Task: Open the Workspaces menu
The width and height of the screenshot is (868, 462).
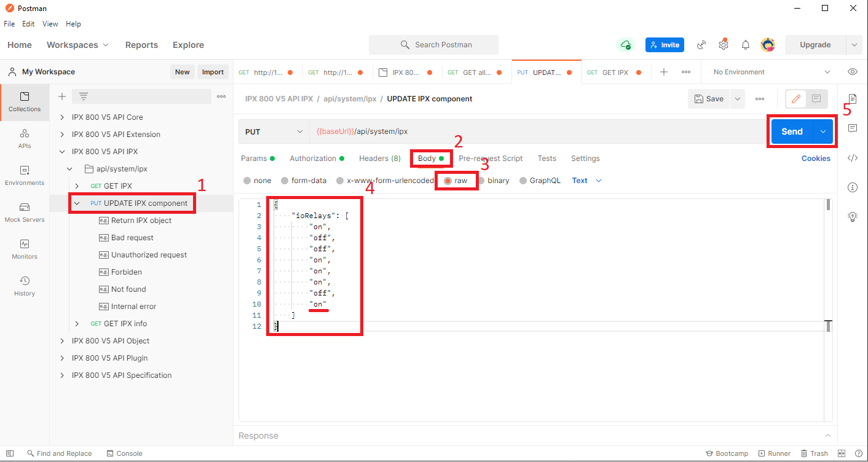Action: [77, 45]
